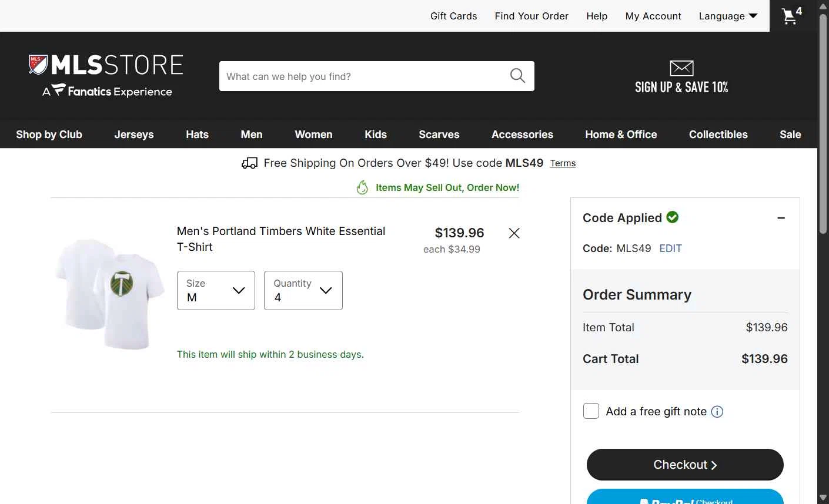Image resolution: width=829 pixels, height=504 pixels.
Task: Click the free shipping truck icon
Action: (249, 163)
